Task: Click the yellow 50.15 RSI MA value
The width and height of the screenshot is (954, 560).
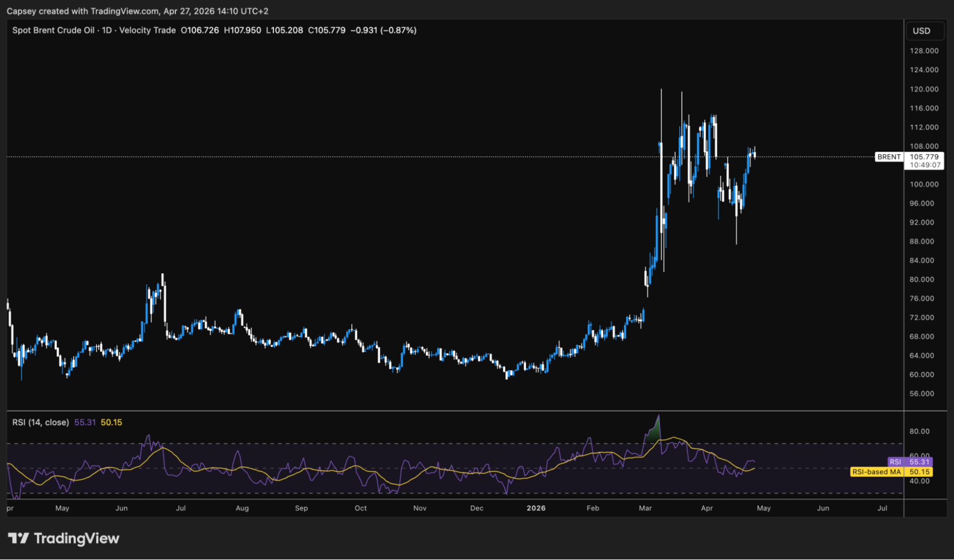Action: click(111, 422)
